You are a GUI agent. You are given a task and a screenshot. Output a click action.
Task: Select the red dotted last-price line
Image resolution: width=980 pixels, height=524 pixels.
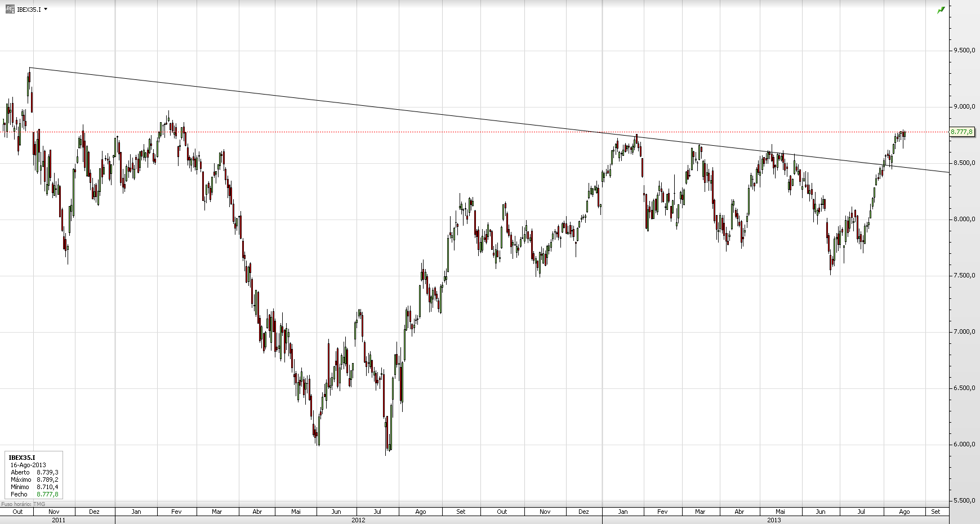(x=473, y=132)
